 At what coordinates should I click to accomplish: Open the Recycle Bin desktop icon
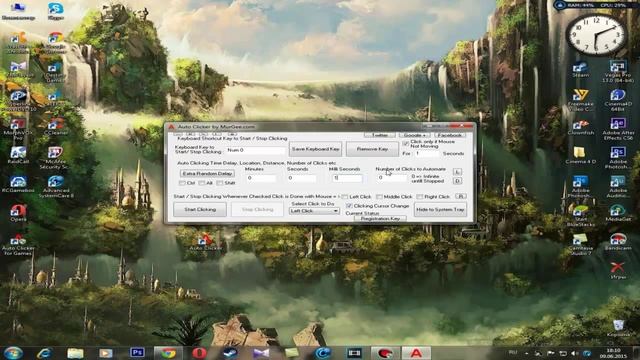click(618, 328)
